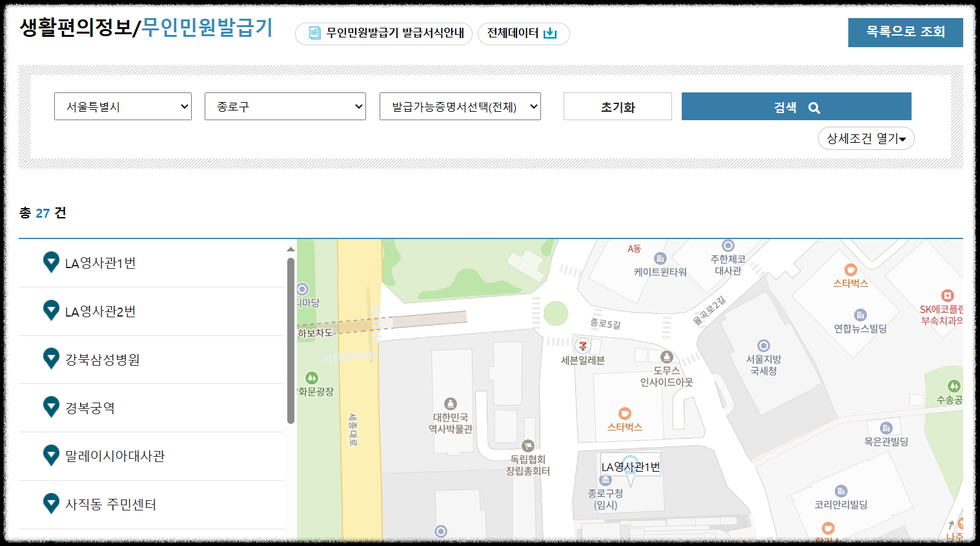Click the 목은관빌딩 building icon

886,428
